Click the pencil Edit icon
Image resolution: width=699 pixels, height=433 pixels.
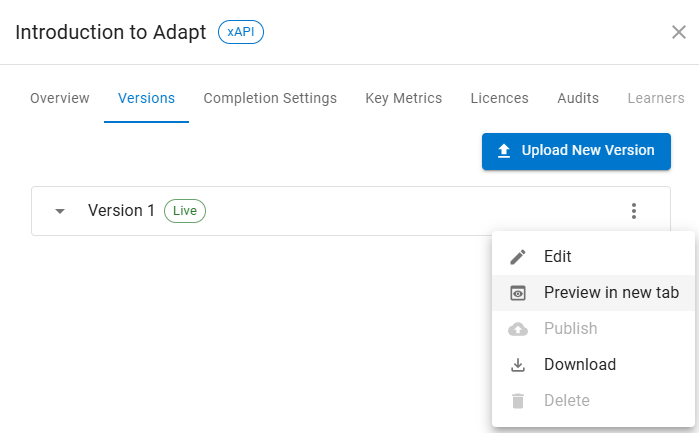518,257
